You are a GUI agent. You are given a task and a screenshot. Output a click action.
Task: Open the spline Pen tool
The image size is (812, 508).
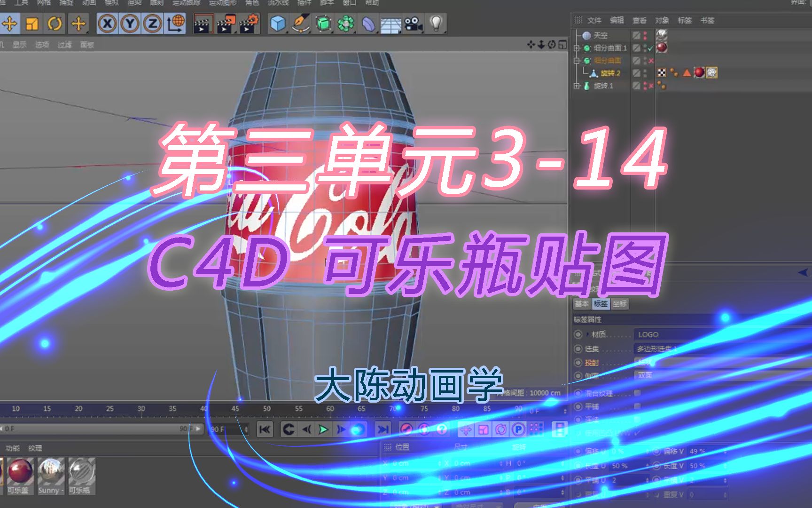300,23
